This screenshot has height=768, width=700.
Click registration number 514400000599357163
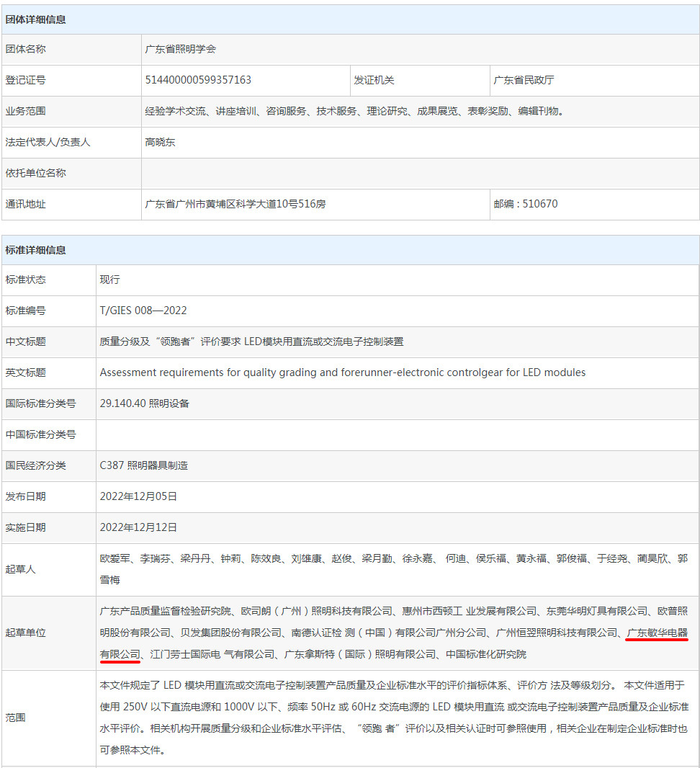click(x=198, y=80)
